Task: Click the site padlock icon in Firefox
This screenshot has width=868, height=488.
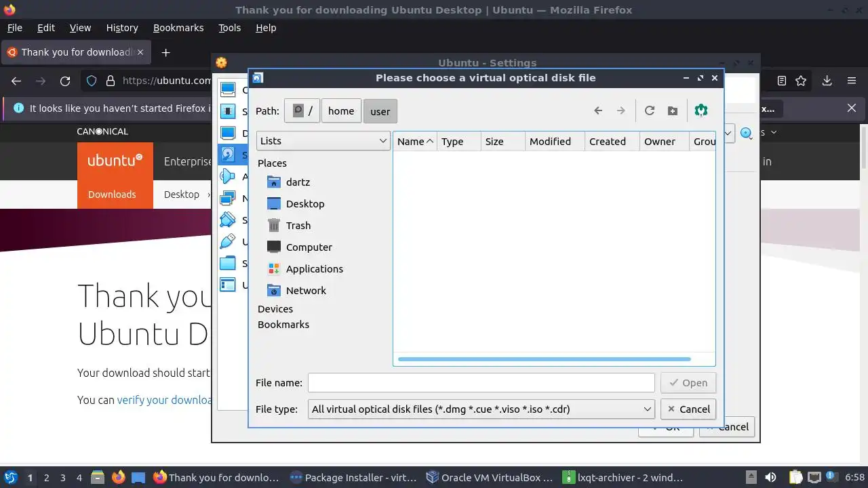Action: pyautogui.click(x=111, y=81)
